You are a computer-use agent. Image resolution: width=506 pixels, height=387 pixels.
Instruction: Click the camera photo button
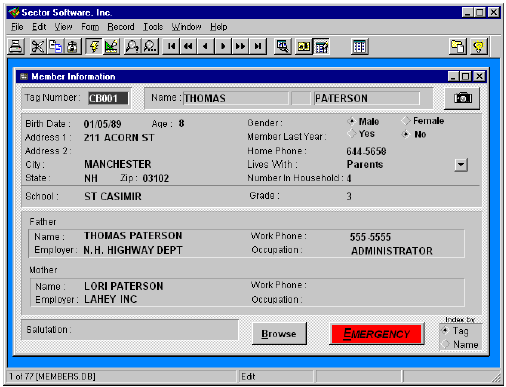point(462,98)
